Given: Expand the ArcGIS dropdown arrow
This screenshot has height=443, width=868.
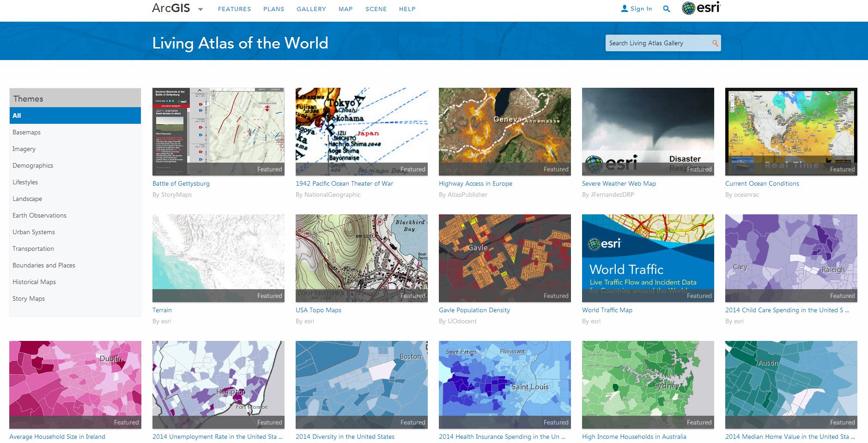Looking at the screenshot, I should pyautogui.click(x=200, y=9).
